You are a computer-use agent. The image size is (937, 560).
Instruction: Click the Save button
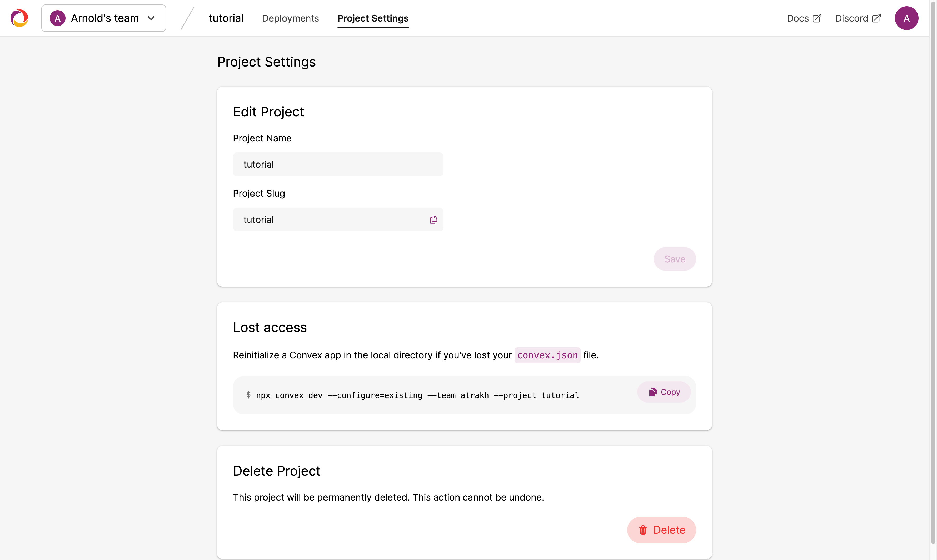click(675, 259)
